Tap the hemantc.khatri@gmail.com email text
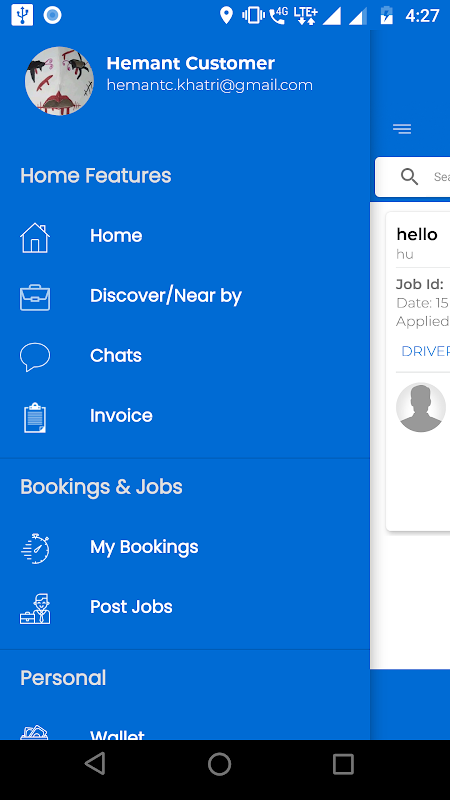 click(x=210, y=85)
